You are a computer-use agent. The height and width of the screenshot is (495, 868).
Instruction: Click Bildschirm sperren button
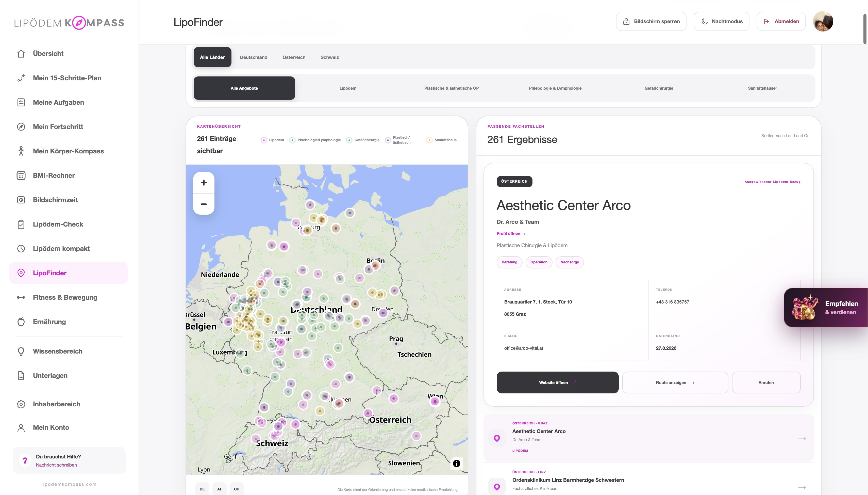pyautogui.click(x=651, y=21)
